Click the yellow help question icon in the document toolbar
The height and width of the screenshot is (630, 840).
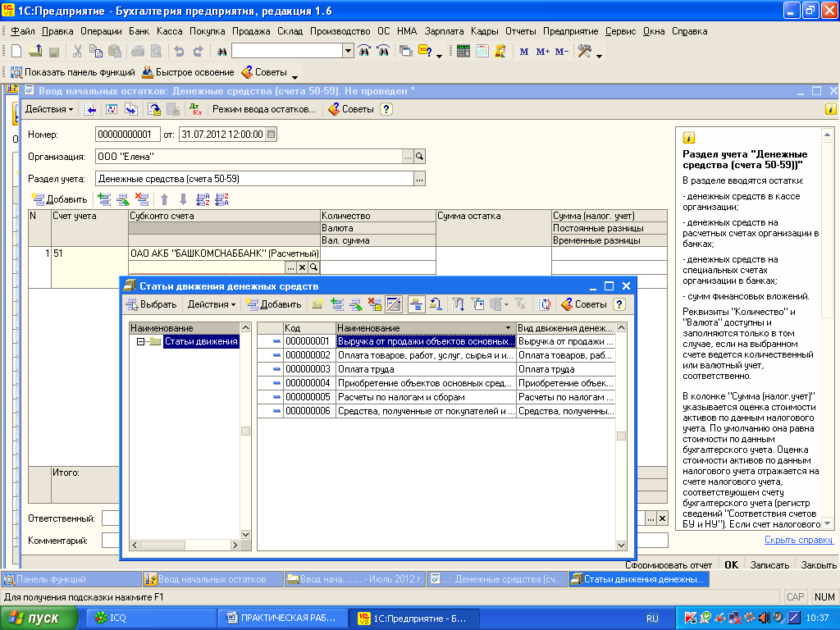point(386,109)
